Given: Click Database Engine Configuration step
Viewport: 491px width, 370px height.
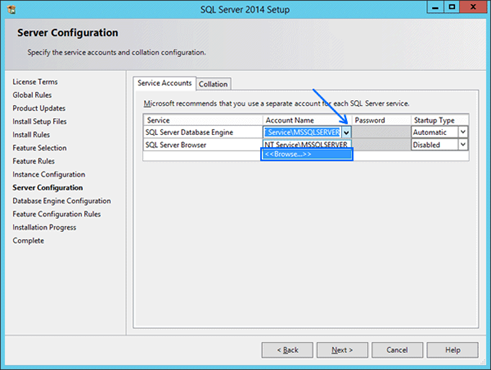Looking at the screenshot, I should 62,201.
